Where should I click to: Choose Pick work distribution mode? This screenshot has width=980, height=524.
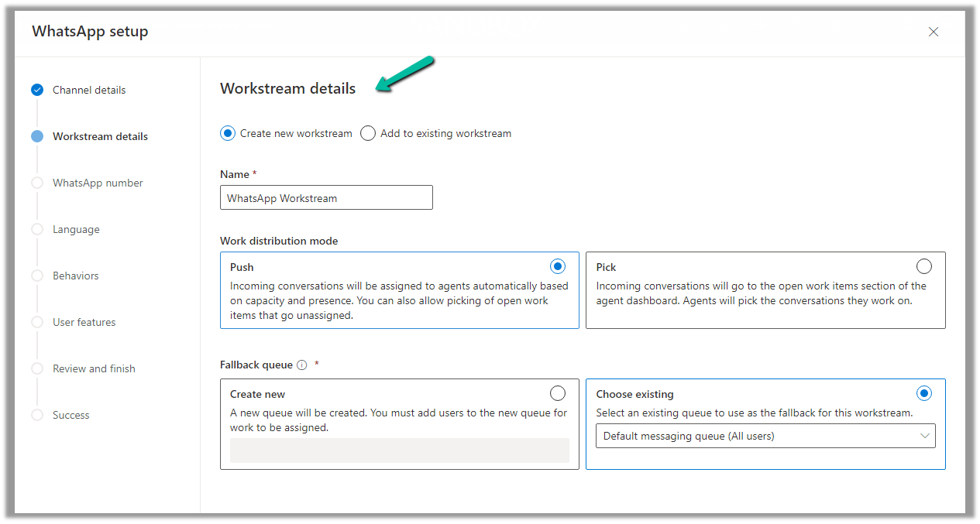coord(923,266)
